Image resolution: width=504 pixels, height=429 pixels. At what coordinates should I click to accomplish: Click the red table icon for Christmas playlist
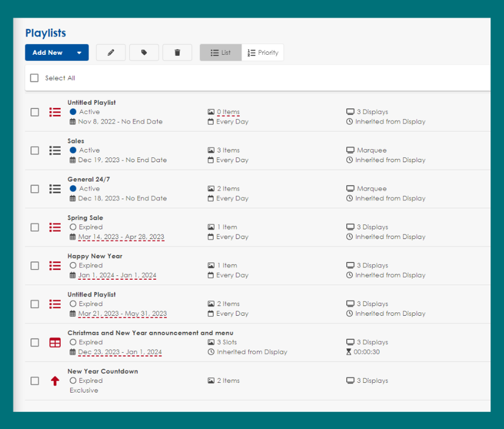point(55,343)
